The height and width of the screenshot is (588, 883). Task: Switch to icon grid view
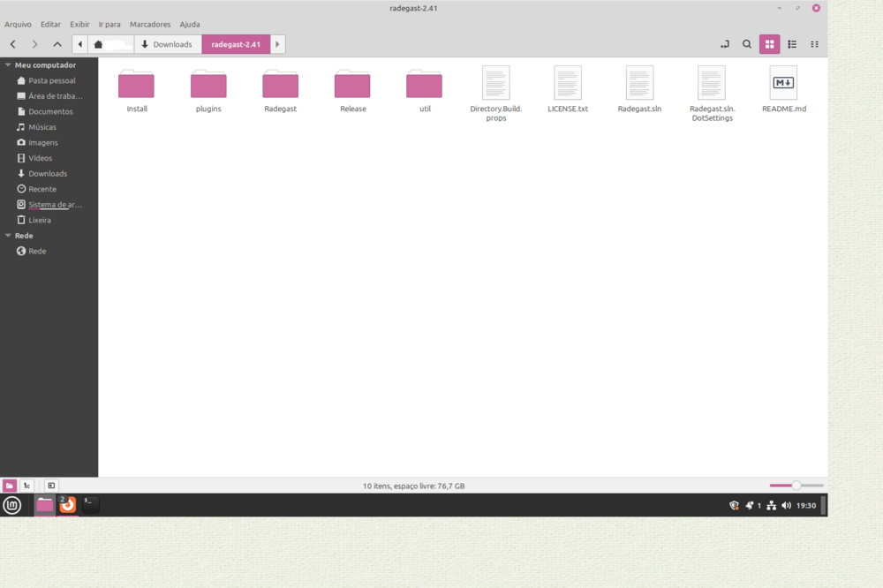(x=769, y=44)
